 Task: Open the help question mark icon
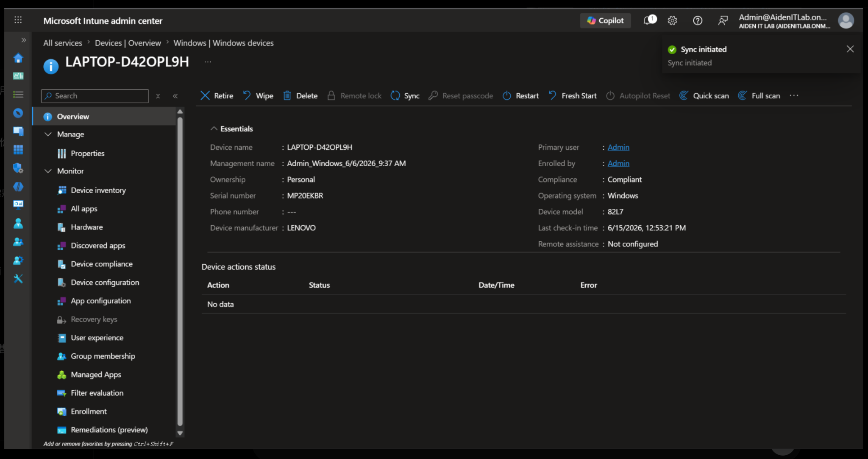click(x=698, y=20)
